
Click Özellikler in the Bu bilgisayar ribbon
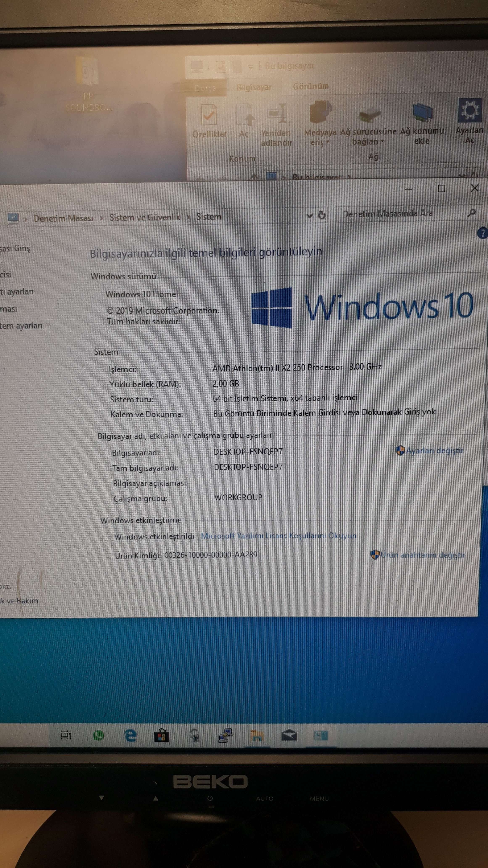click(210, 120)
